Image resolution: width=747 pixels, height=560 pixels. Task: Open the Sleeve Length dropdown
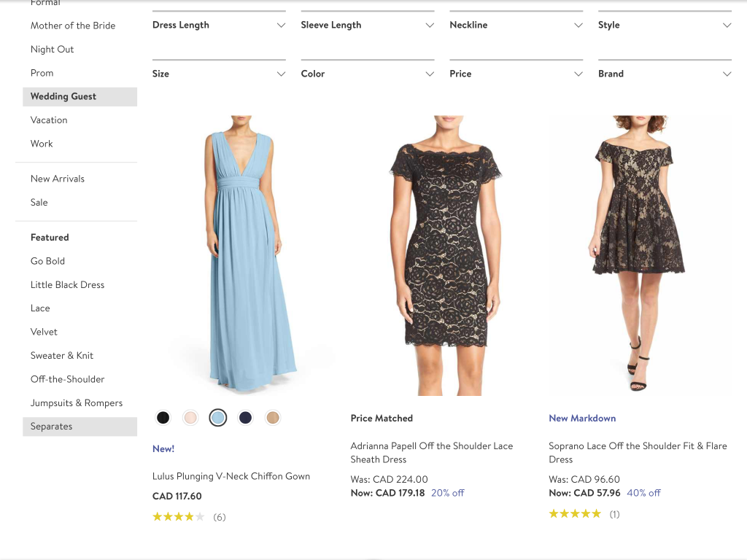(x=367, y=26)
